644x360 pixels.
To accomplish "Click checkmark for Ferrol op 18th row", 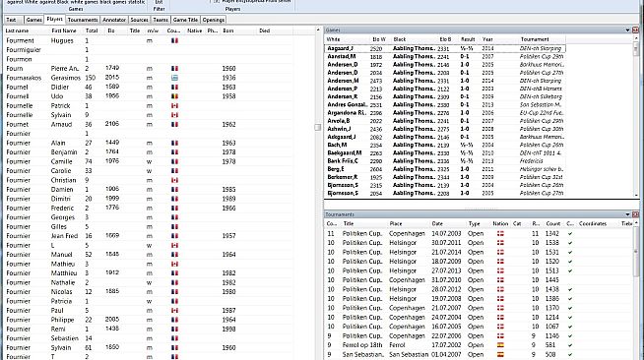I will click(x=570, y=345).
